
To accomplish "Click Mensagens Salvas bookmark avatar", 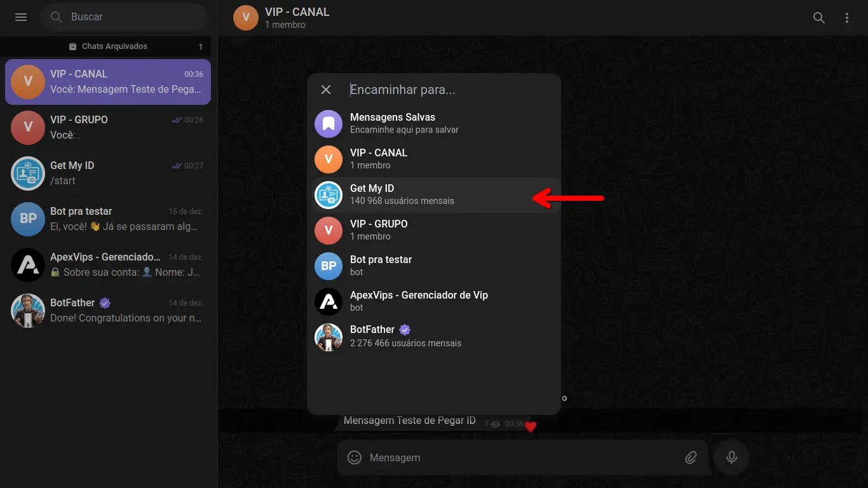I will [329, 123].
